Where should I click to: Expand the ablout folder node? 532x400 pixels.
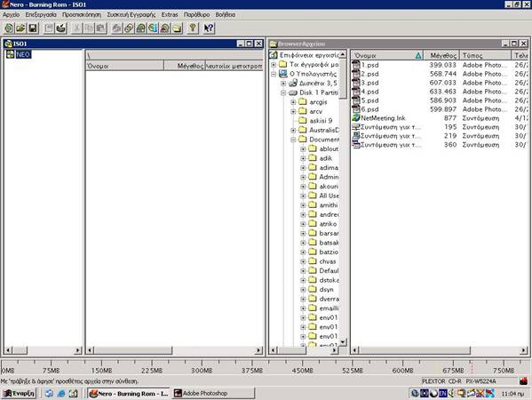click(x=303, y=148)
